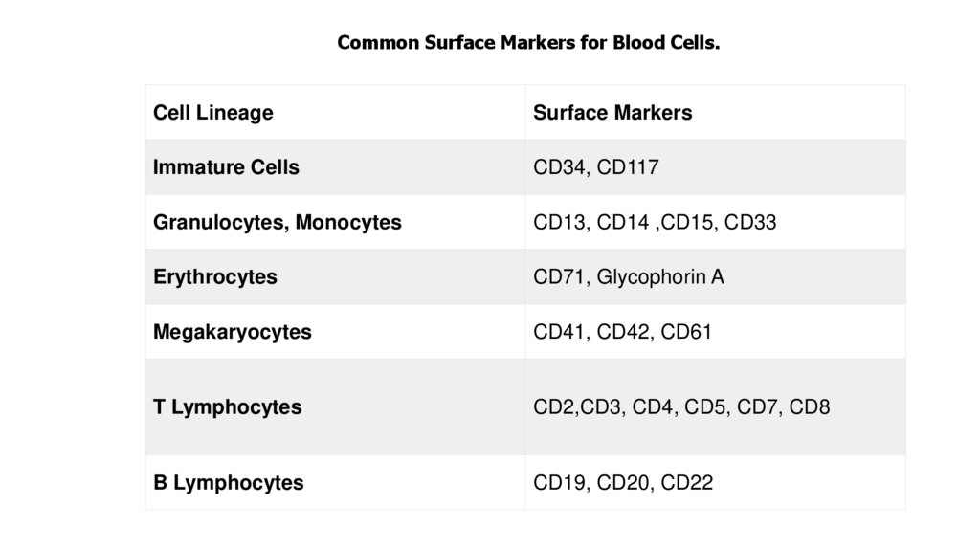The image size is (980, 549).
Task: Click the Surface Markers column header
Action: pyautogui.click(x=612, y=113)
